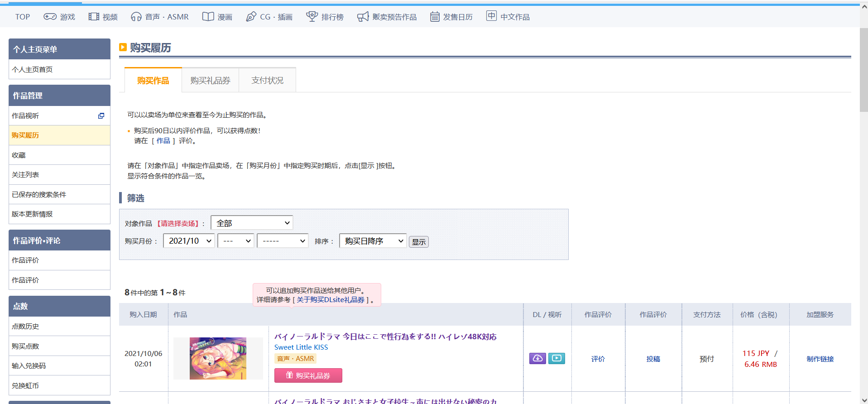Switch to the 购买礼品券 tab

click(210, 80)
